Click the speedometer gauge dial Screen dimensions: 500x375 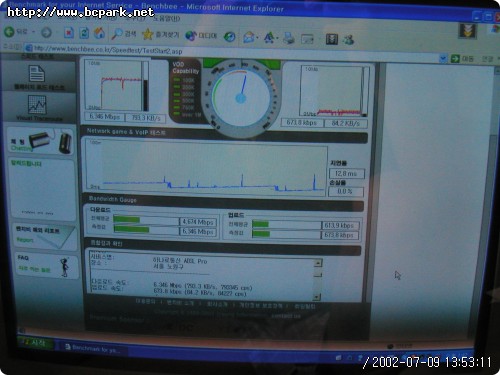click(x=241, y=98)
